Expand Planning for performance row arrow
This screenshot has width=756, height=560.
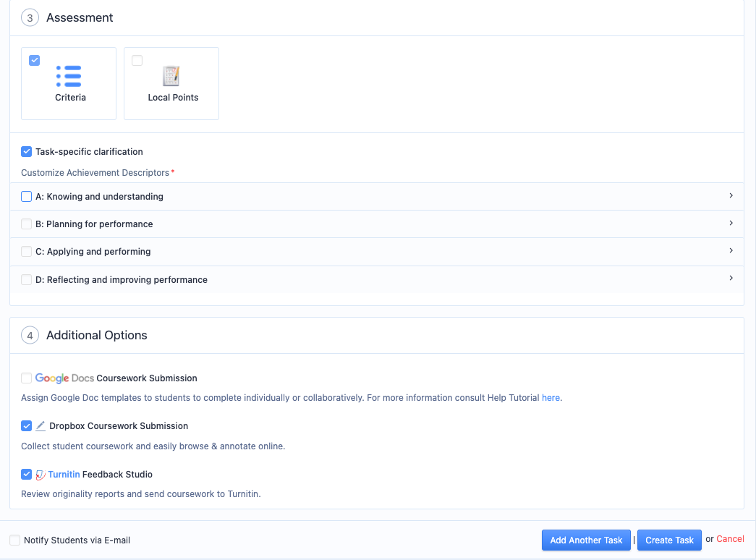[x=731, y=224]
